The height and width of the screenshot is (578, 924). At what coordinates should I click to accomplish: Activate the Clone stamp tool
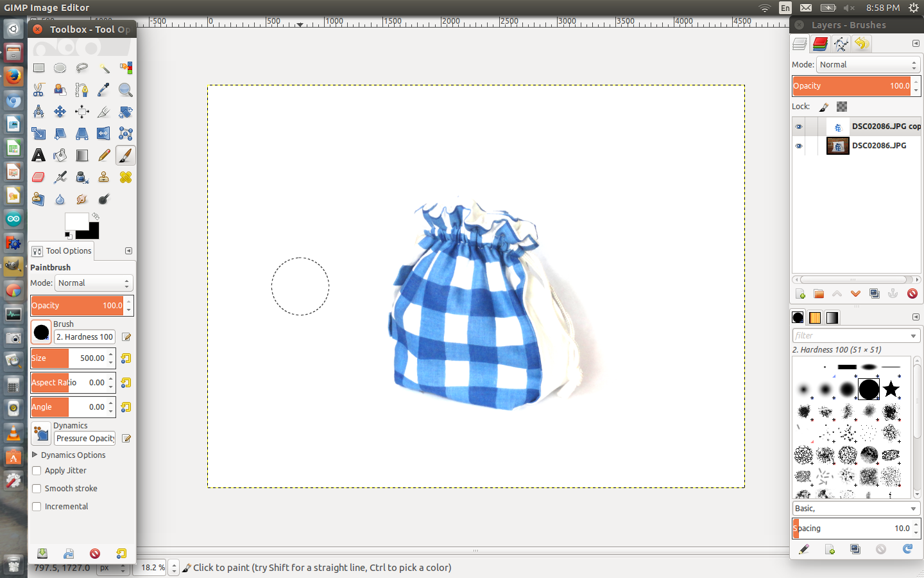[103, 177]
